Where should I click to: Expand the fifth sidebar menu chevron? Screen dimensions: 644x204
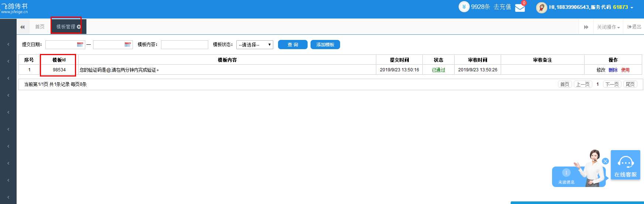8,112
